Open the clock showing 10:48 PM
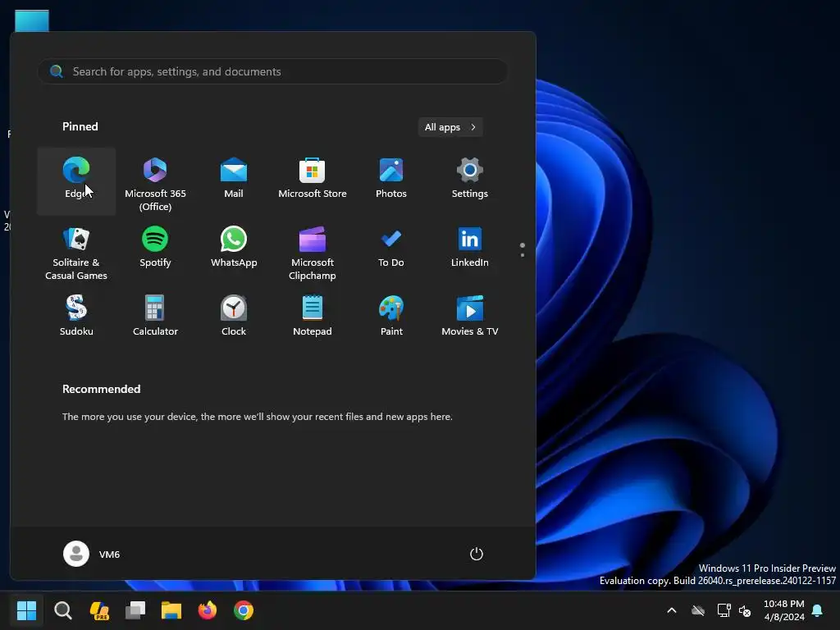 click(x=783, y=610)
